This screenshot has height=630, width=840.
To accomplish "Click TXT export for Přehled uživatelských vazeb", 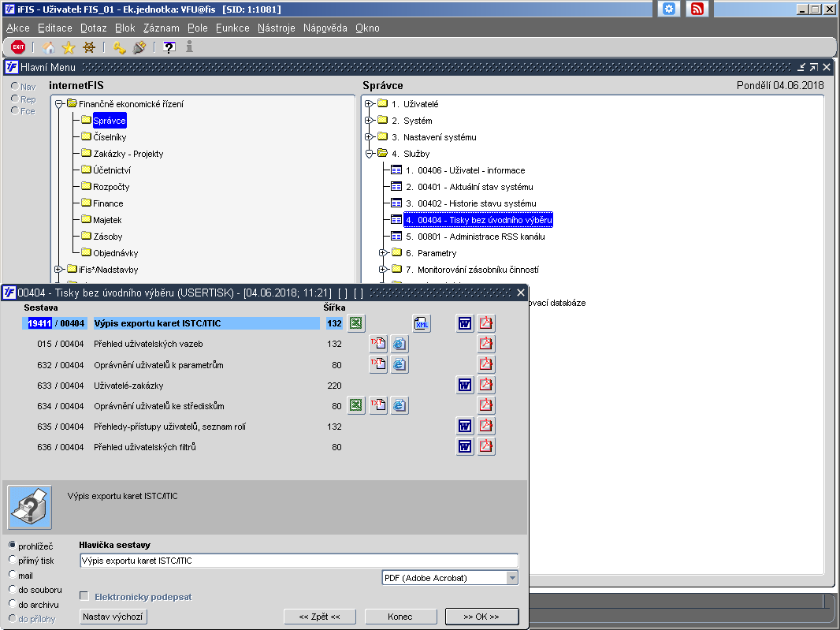I will coord(378,344).
